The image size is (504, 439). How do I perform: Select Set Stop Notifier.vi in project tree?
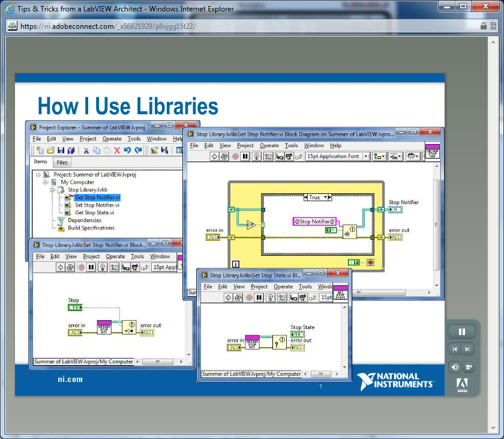(97, 205)
